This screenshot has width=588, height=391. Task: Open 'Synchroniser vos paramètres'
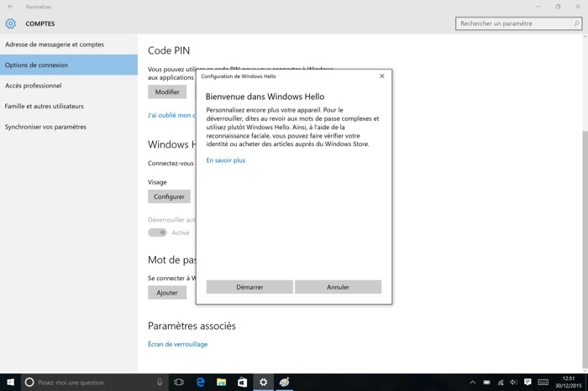[45, 127]
